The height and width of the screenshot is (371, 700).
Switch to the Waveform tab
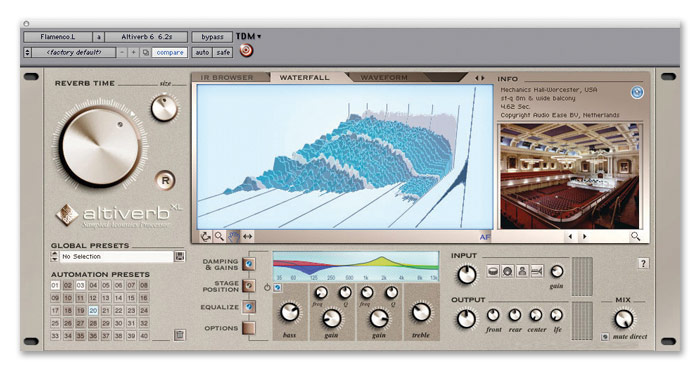pyautogui.click(x=384, y=77)
